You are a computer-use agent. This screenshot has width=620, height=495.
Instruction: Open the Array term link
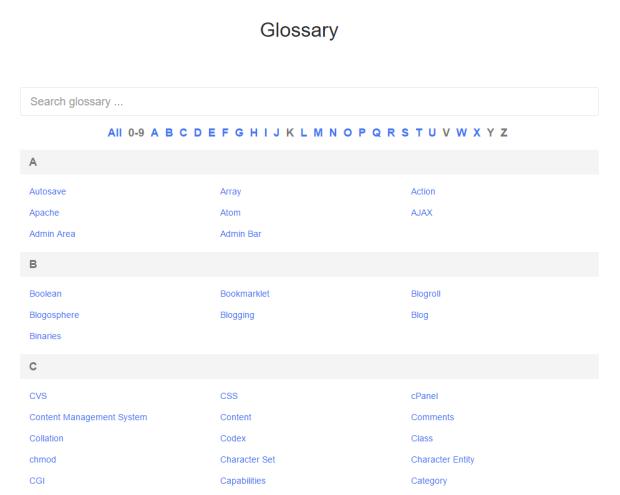click(x=230, y=191)
